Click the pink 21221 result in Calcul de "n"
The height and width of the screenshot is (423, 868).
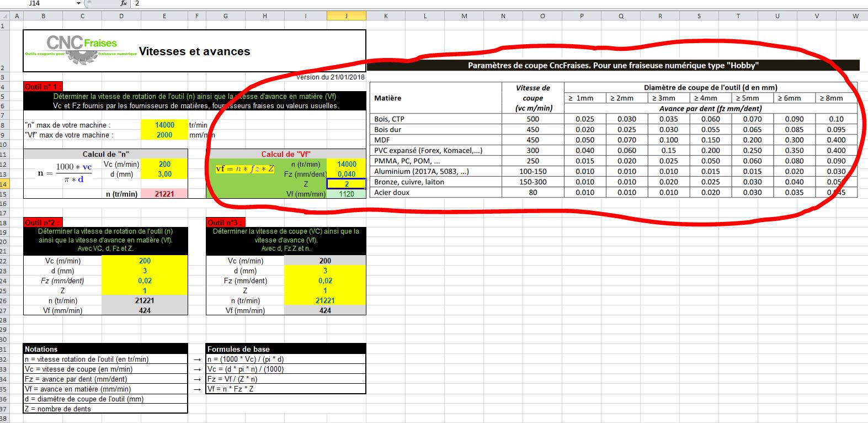click(x=164, y=194)
